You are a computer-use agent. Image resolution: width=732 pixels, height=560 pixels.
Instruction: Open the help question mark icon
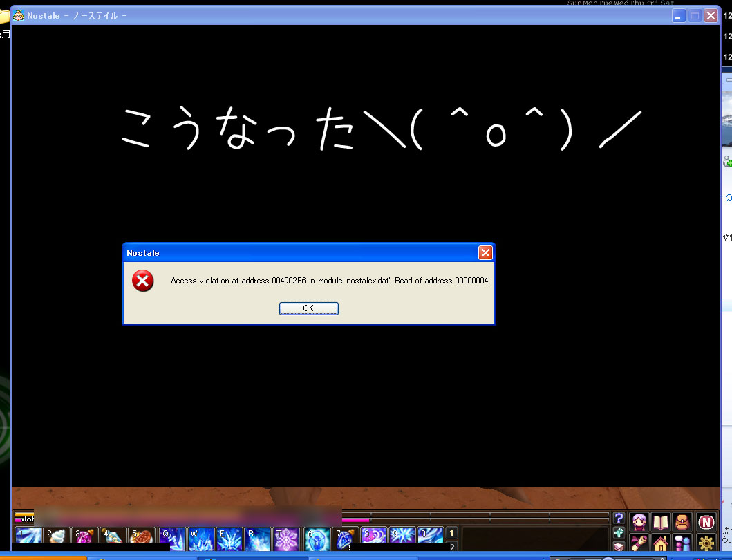tap(619, 518)
